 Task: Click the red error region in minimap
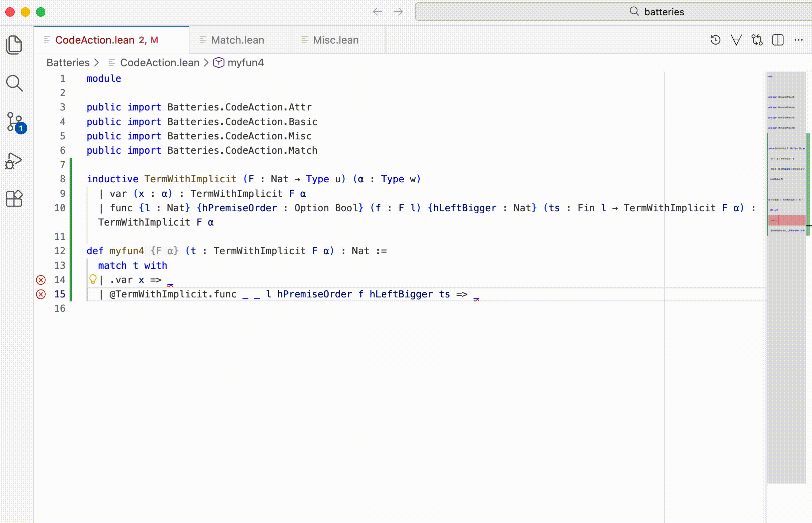(787, 220)
